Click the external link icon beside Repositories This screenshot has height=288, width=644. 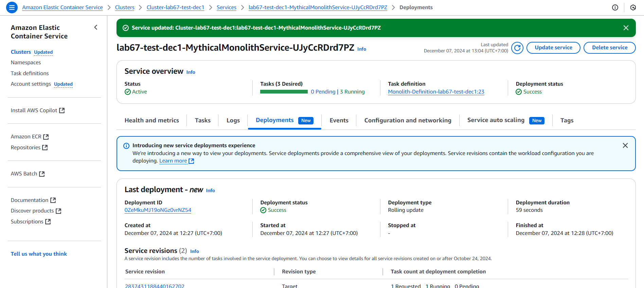(45, 148)
